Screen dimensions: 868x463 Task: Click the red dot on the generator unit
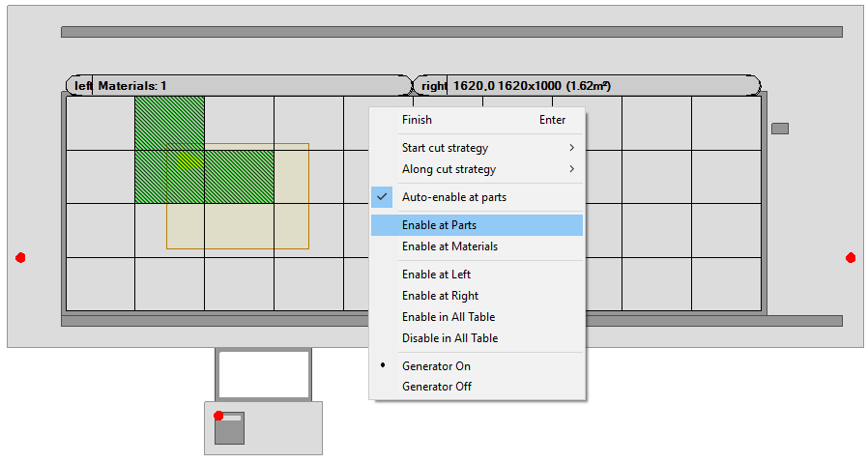218,416
